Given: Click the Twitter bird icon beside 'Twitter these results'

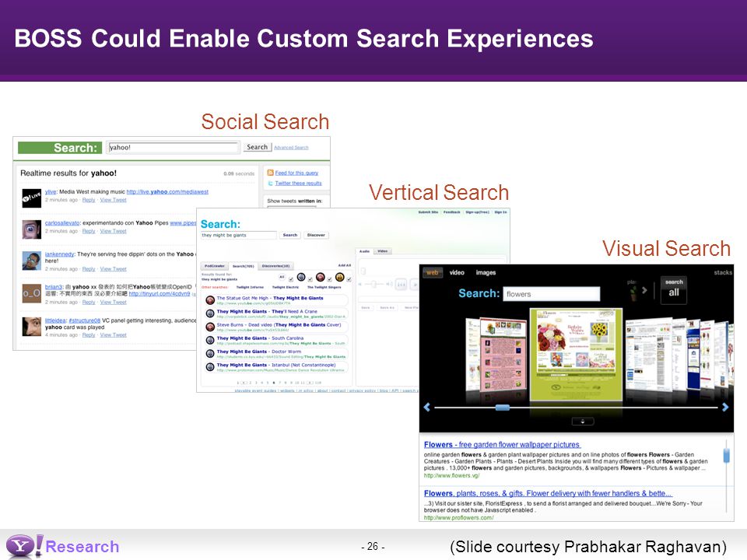Looking at the screenshot, I should (x=270, y=184).
